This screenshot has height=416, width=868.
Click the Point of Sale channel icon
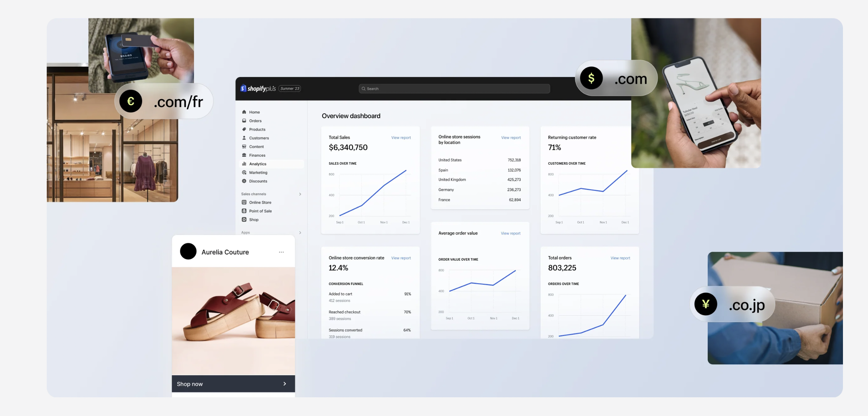(x=244, y=211)
